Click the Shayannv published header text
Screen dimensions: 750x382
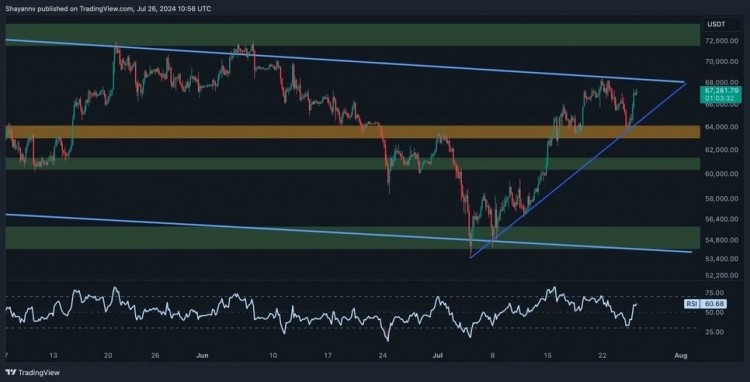tap(108, 9)
